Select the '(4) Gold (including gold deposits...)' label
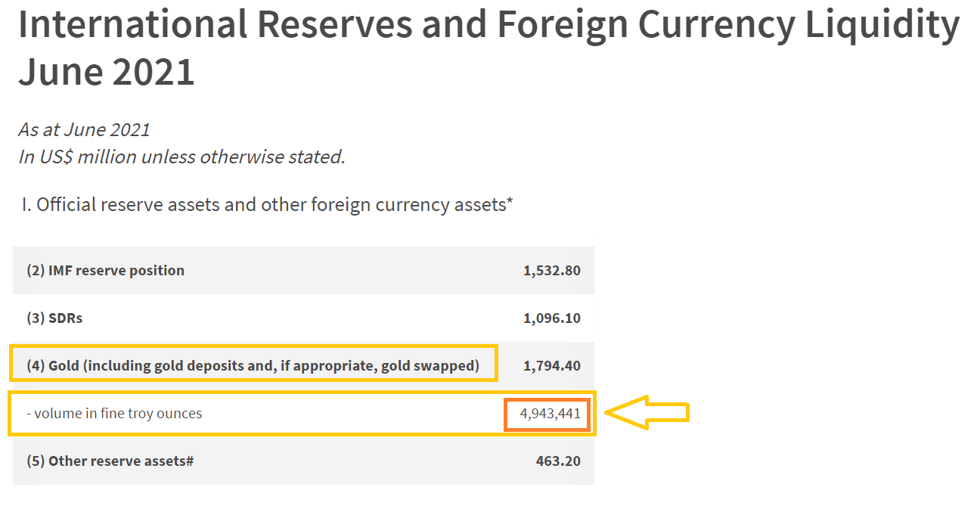This screenshot has height=509, width=980. click(253, 365)
